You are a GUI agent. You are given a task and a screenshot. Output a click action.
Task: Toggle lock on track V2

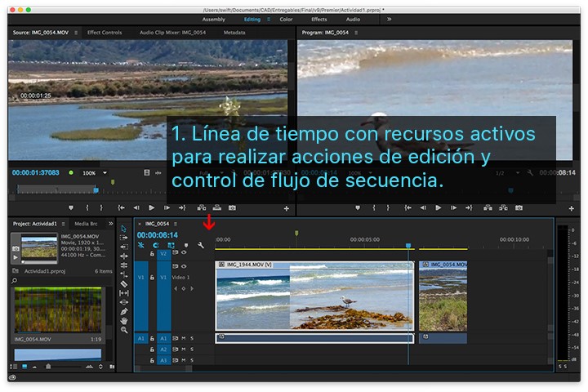pyautogui.click(x=152, y=254)
